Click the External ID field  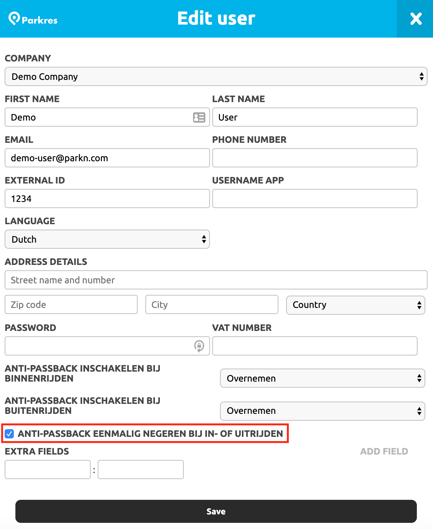click(107, 198)
